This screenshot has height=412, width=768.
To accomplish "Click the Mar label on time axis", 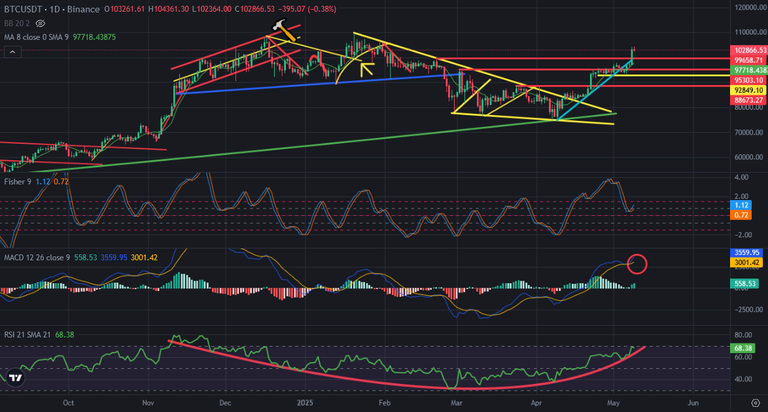I will pos(456,403).
